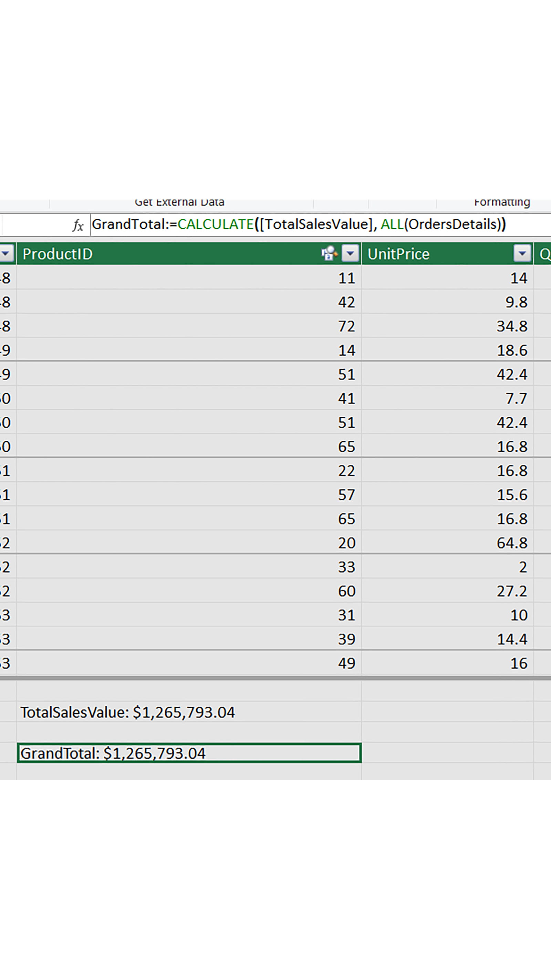The image size is (551, 980).
Task: Click the Formatting ribbon group label
Action: [501, 203]
